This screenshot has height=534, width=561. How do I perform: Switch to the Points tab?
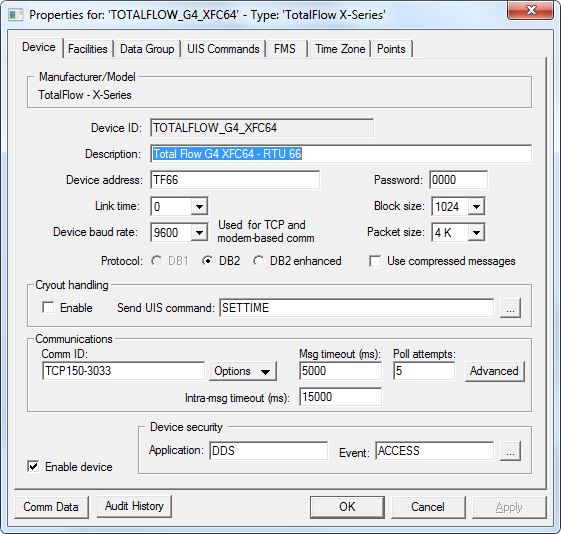(391, 49)
